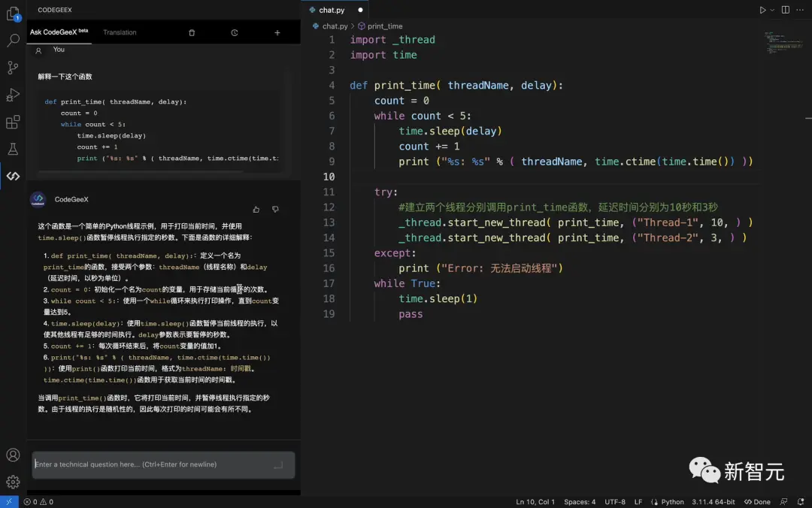Click the 'while True:' line in editor
The width and height of the screenshot is (812, 508).
point(407,283)
